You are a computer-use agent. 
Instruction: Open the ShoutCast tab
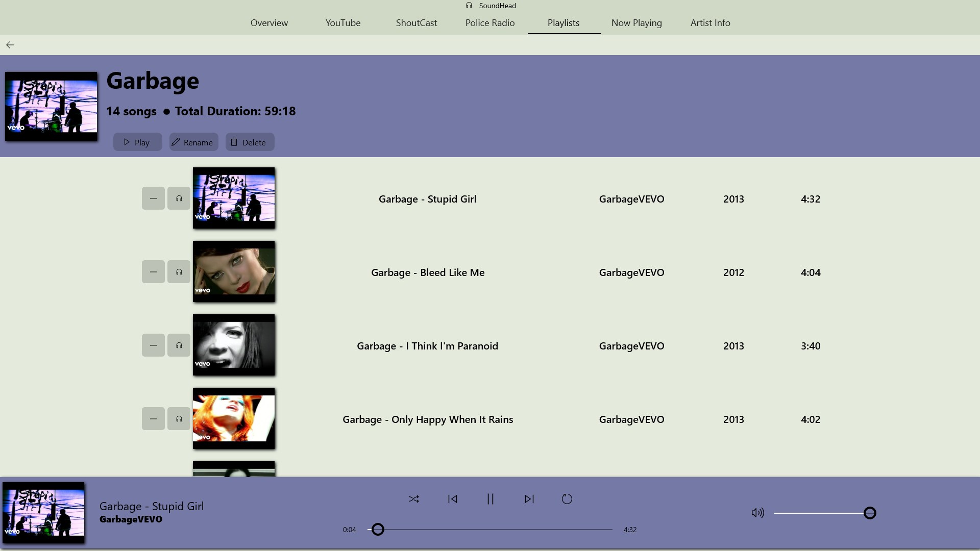pos(416,23)
